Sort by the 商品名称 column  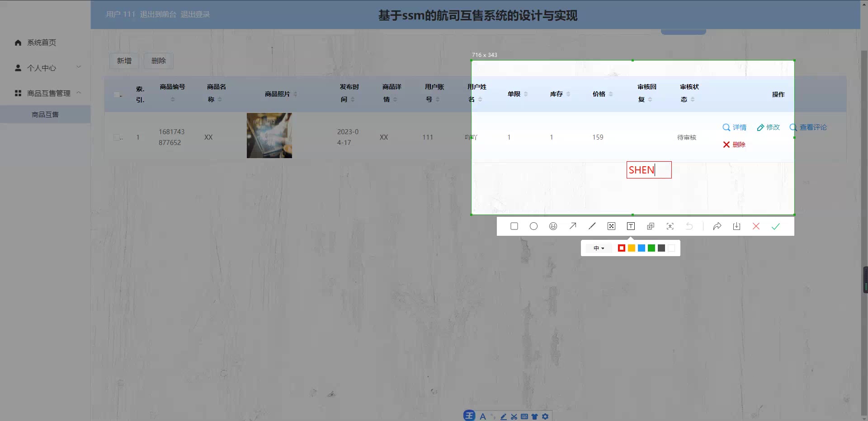220,99
